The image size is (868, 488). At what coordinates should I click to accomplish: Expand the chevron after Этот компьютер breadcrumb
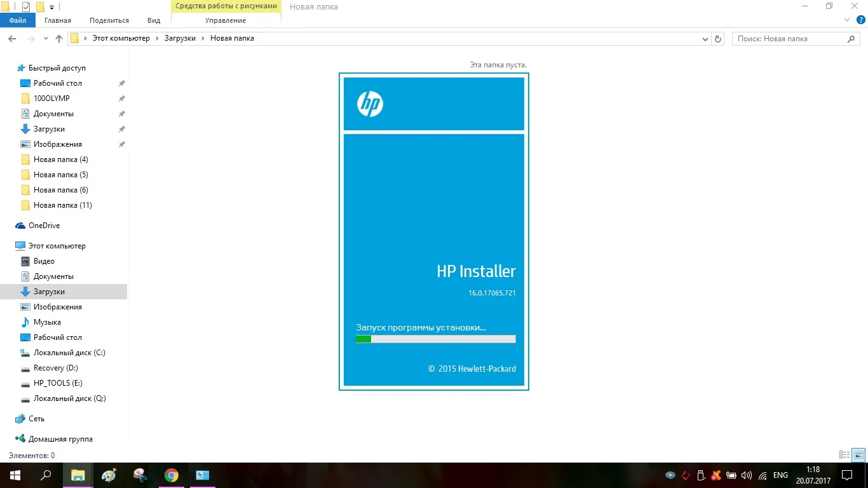(157, 39)
